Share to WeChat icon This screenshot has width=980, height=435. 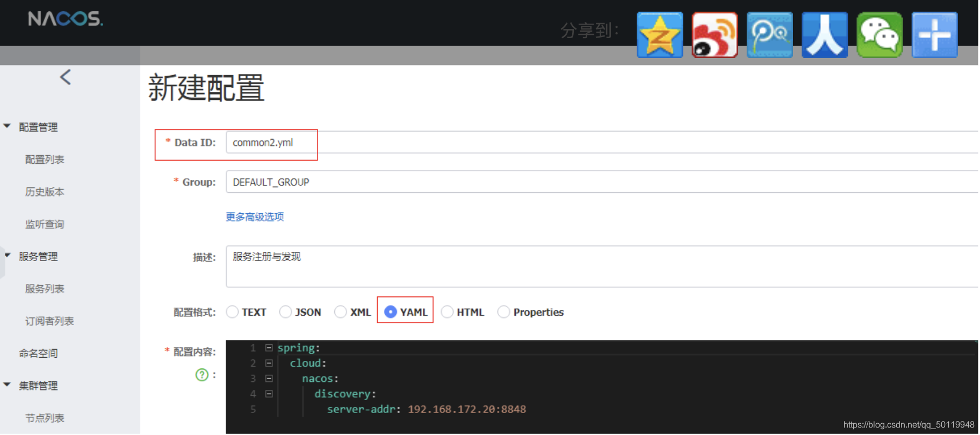point(880,35)
